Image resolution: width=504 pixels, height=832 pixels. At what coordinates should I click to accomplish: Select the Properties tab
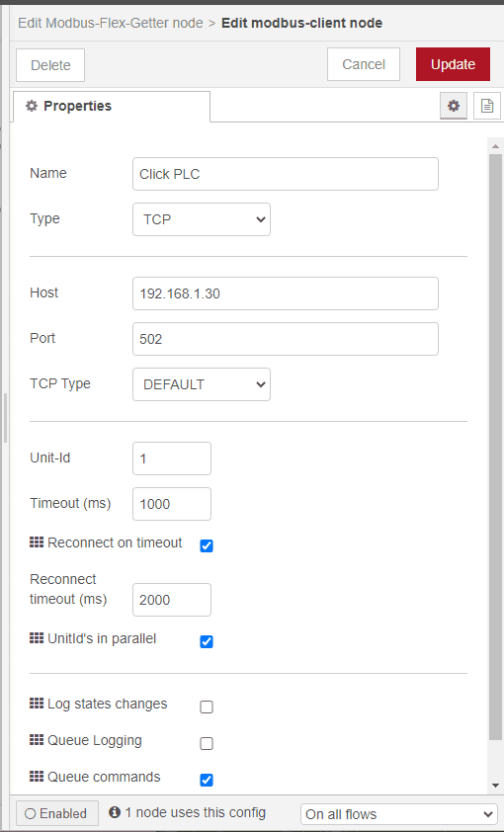[112, 106]
